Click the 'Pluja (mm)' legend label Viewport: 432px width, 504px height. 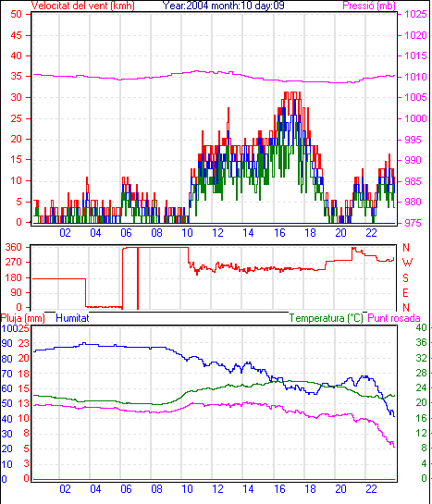click(x=22, y=318)
